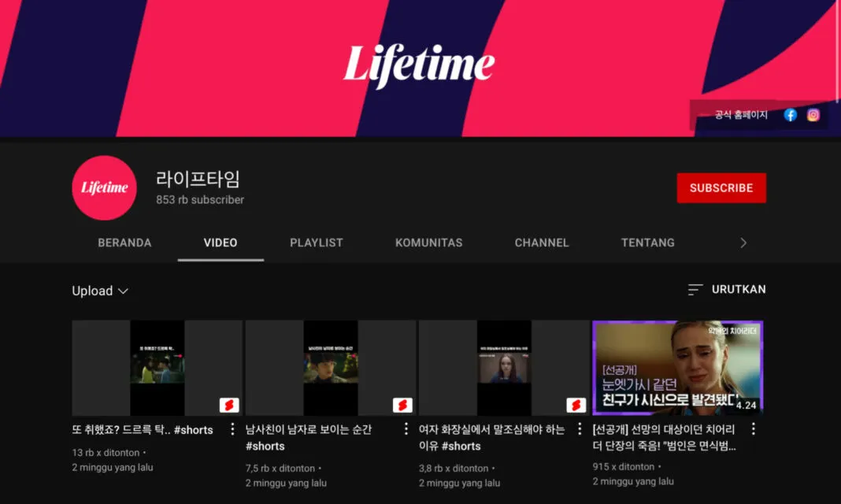Click title 여자 화장실에서 말조심해야 하는 이유

pyautogui.click(x=492, y=438)
